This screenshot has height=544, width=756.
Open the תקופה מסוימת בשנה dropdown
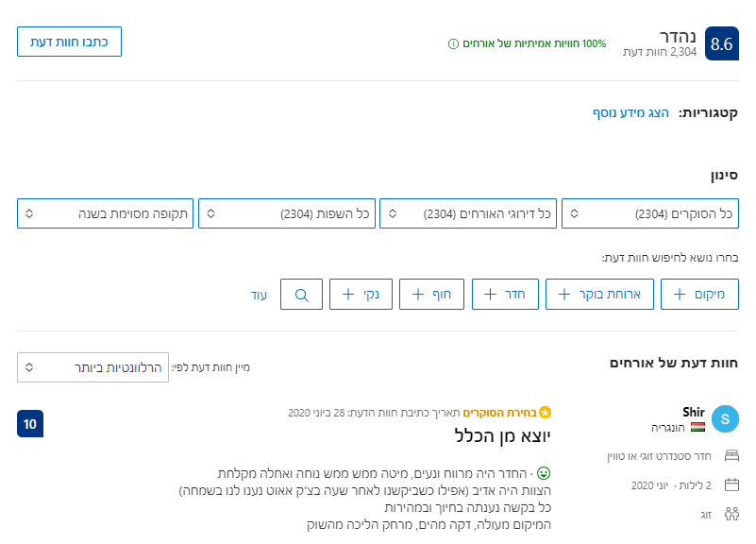(105, 213)
